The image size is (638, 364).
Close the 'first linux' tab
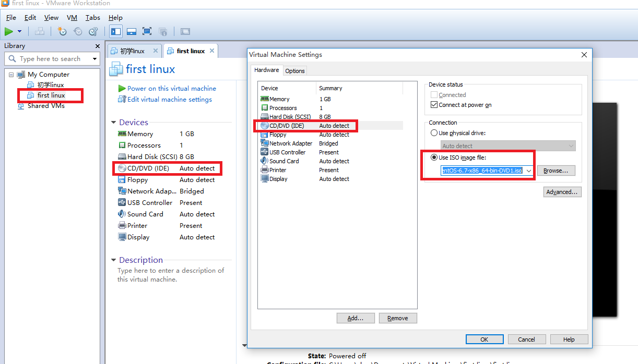click(x=211, y=51)
